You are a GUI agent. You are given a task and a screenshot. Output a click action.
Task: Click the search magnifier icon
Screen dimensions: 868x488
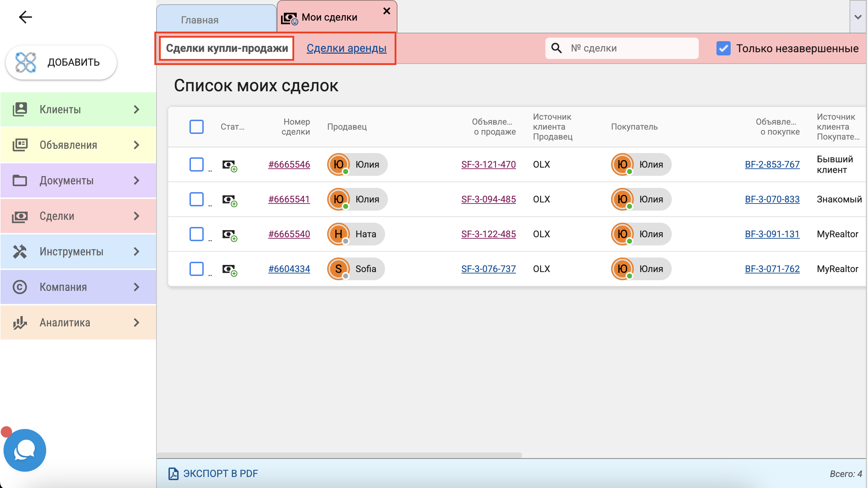[556, 48]
